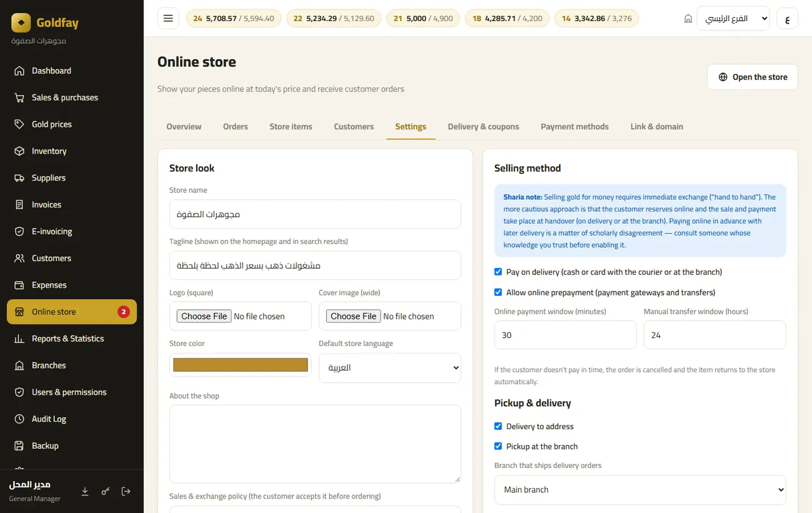The image size is (812, 513).
Task: Go to Sales & purchases
Action: pos(72,97)
